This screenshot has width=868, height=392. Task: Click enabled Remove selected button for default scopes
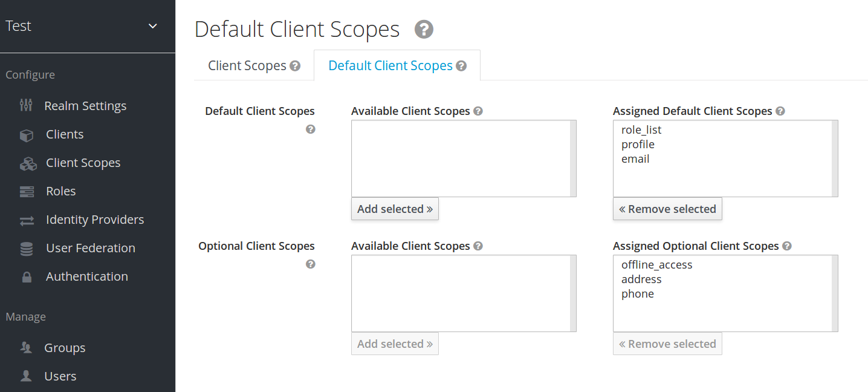[x=667, y=209]
